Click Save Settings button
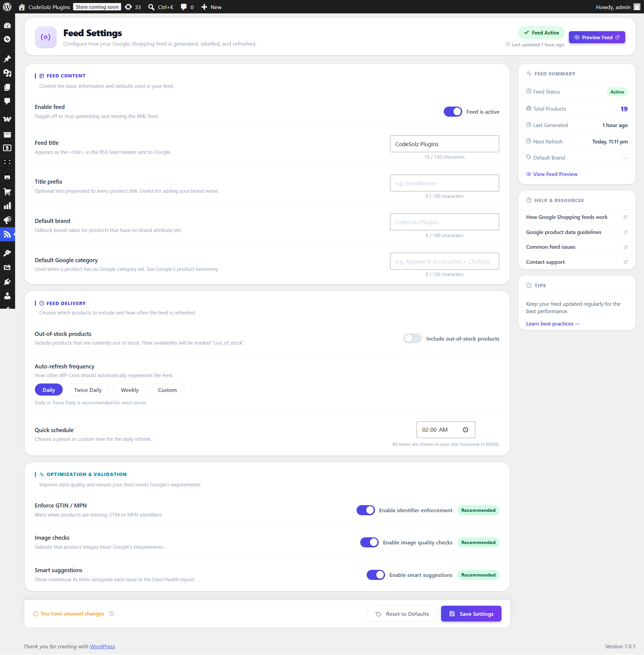644x655 pixels. tap(471, 614)
